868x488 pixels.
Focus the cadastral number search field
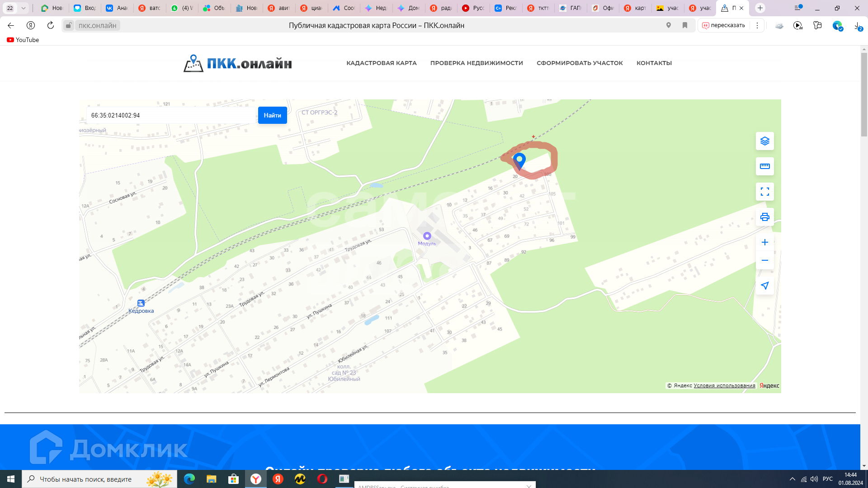(x=172, y=115)
